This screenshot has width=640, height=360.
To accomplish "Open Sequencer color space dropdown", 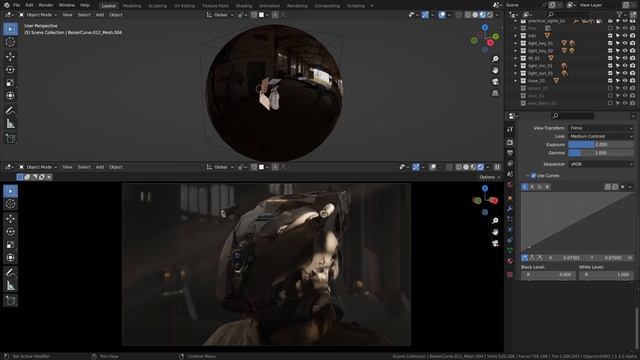I will click(x=601, y=164).
